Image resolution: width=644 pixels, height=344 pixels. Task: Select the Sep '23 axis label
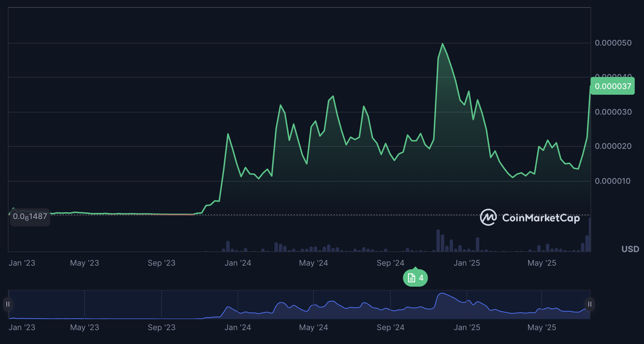point(162,263)
